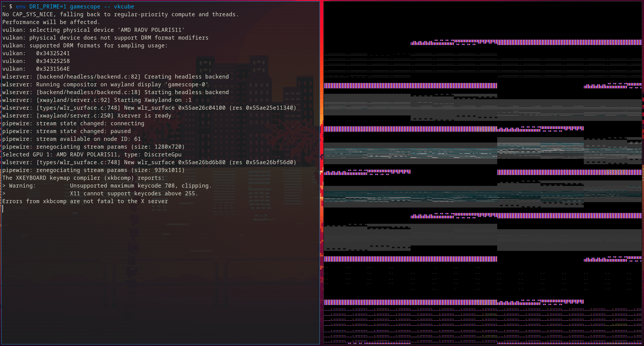Image resolution: width=644 pixels, height=346 pixels.
Task: Click the 'Performance will be affected.' line
Action: pyautogui.click(x=51, y=22)
